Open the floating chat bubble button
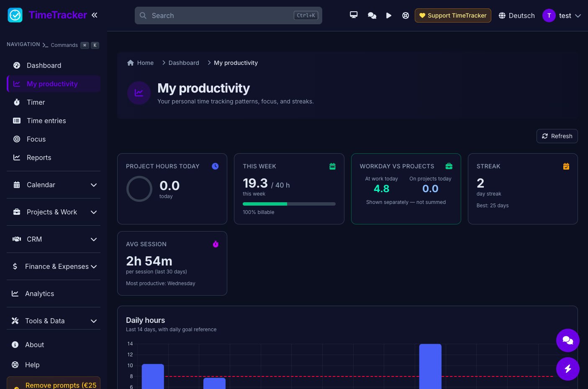Image resolution: width=588 pixels, height=389 pixels. tap(568, 340)
